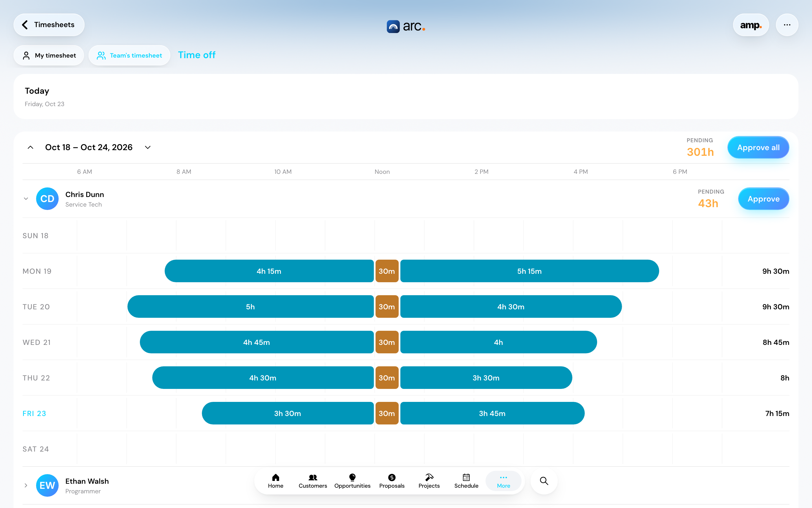Click Monday's 9h 30m daily total

click(775, 271)
